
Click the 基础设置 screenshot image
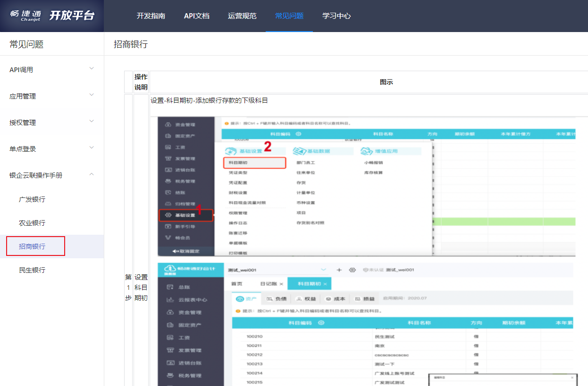click(x=366, y=186)
